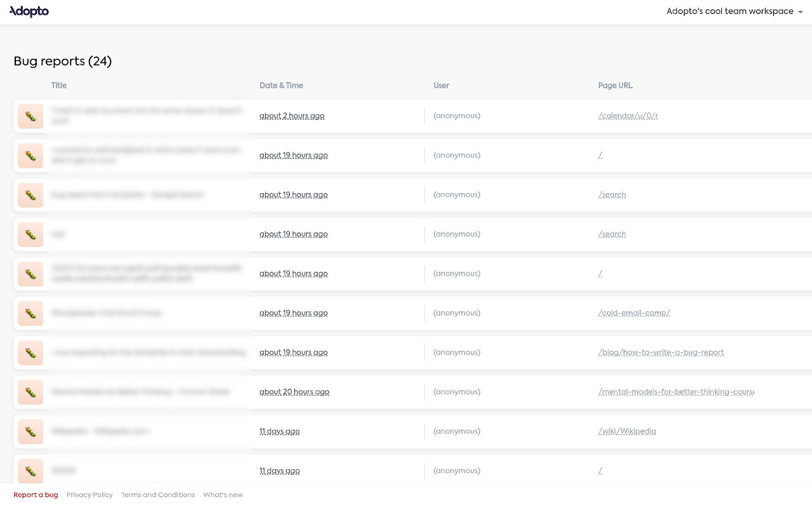The width and height of the screenshot is (812, 508).
Task: Click '11 days ago' in the Wikipedia row
Action: pyautogui.click(x=280, y=431)
